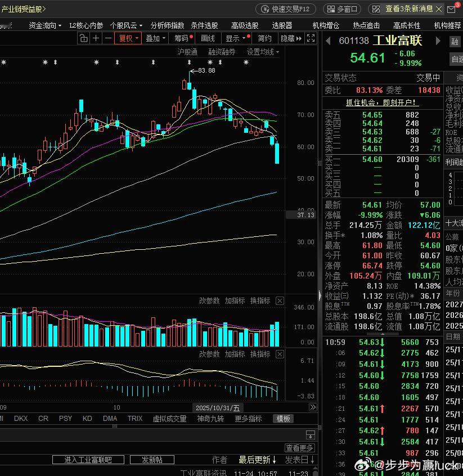
Task: View 查看3条新消息 messages
Action: (408, 9)
